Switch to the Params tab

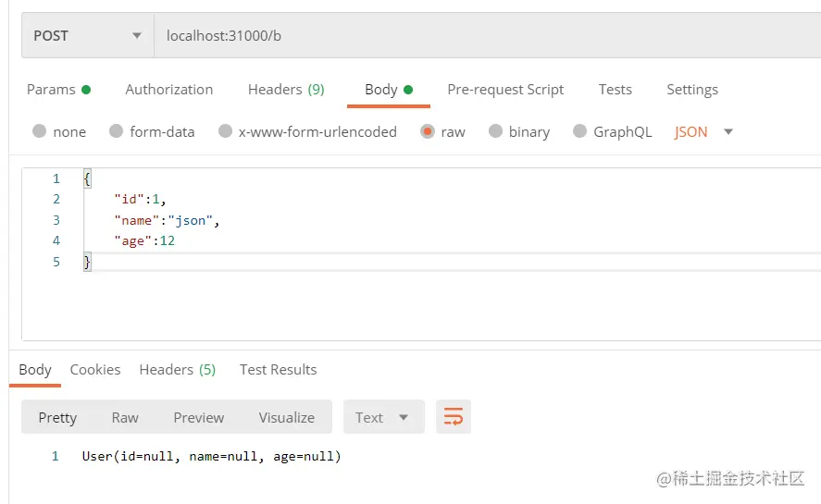(x=58, y=90)
